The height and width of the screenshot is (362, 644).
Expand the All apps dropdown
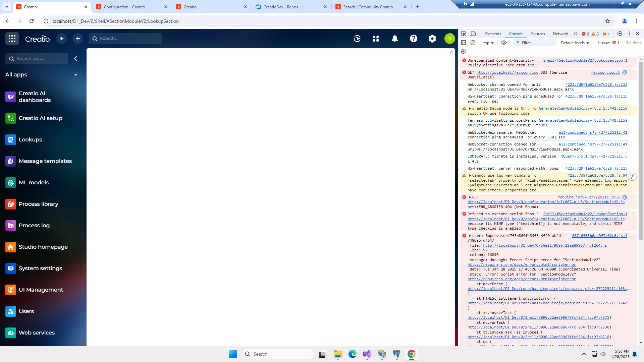click(76, 75)
